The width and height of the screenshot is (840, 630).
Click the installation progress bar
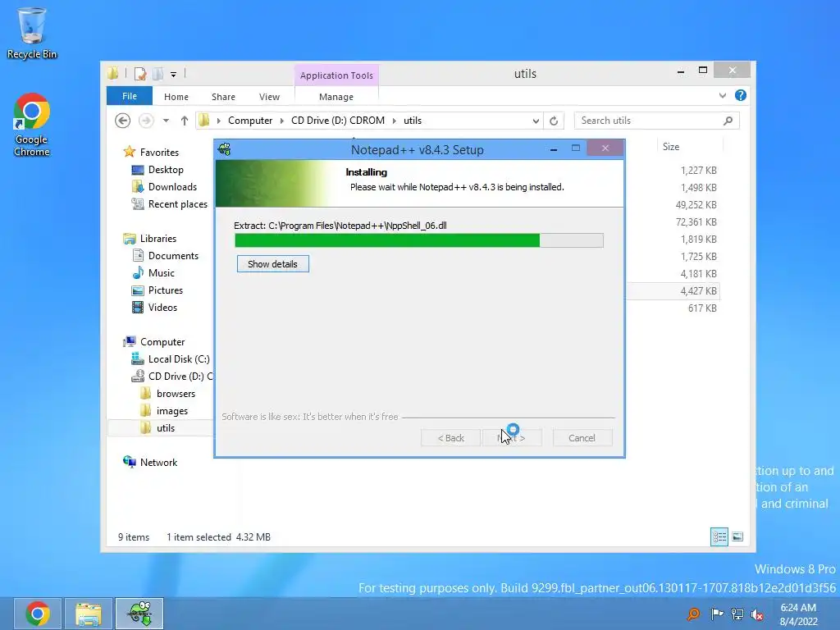(x=419, y=240)
